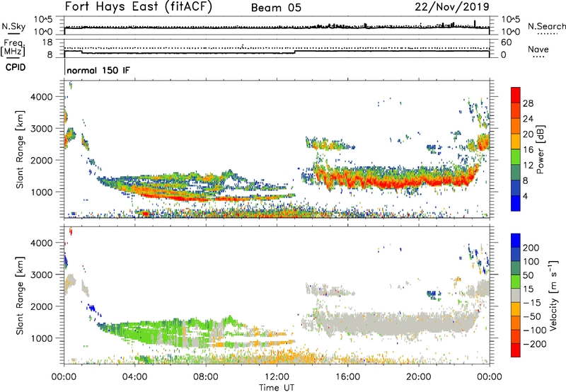
Task: Click the 'Slant Range [km]' label of the velocity panel
Action: (x=20, y=296)
